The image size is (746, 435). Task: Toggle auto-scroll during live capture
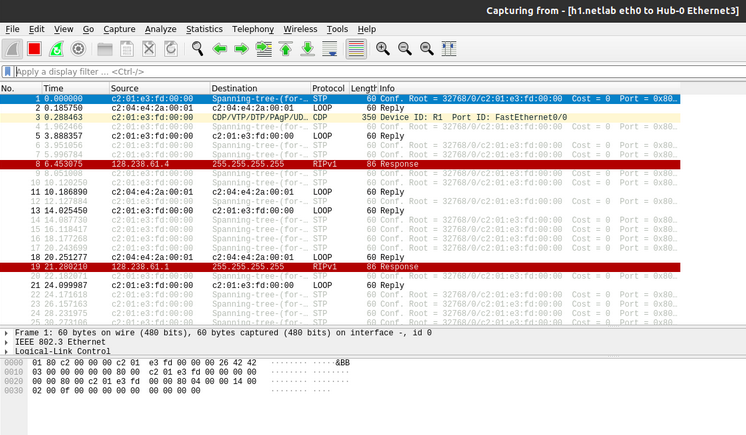(330, 49)
